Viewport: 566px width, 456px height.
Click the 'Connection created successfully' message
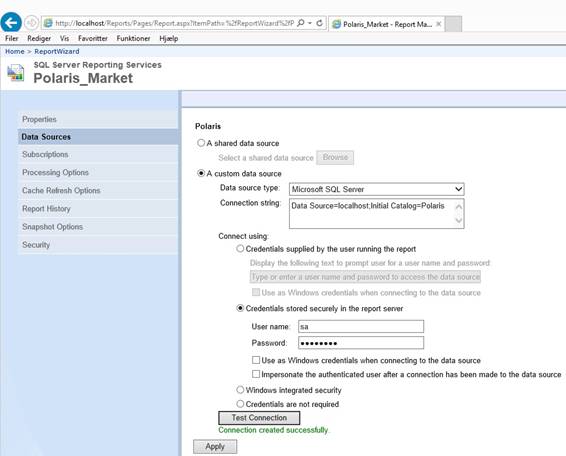click(273, 430)
